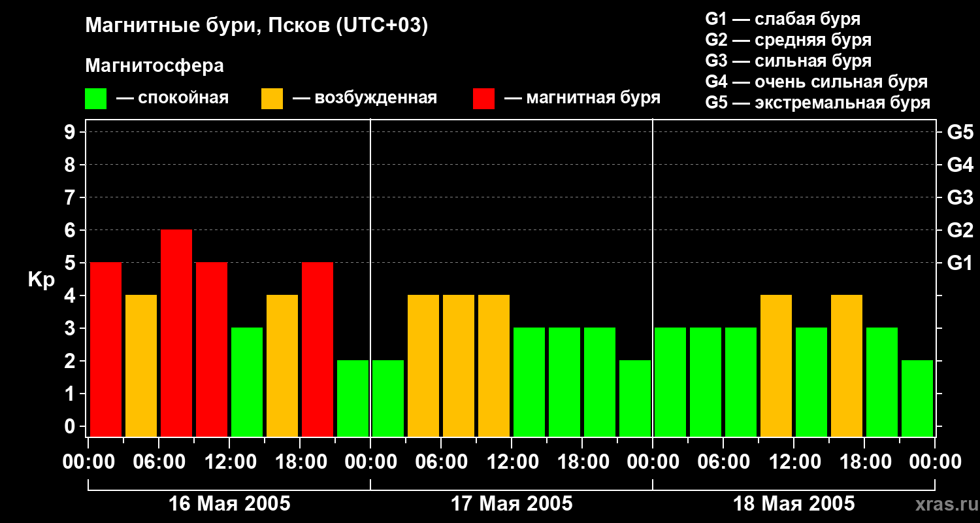The image size is (980, 523).
Task: Select the first yellow bar on 18 May
Action: point(776,365)
